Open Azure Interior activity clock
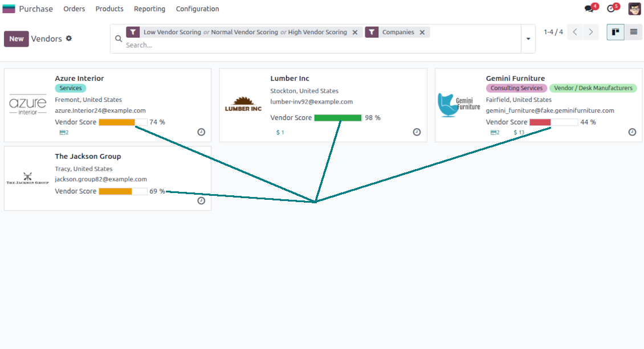 pyautogui.click(x=201, y=132)
